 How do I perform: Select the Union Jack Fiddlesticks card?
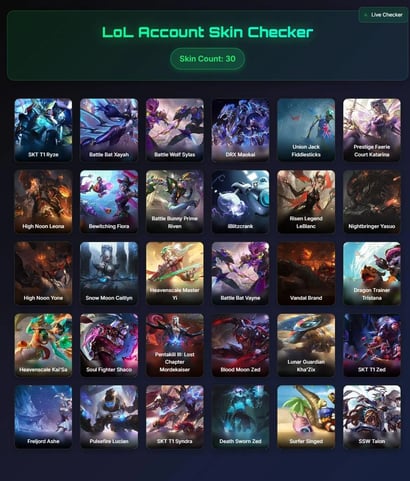(306, 130)
